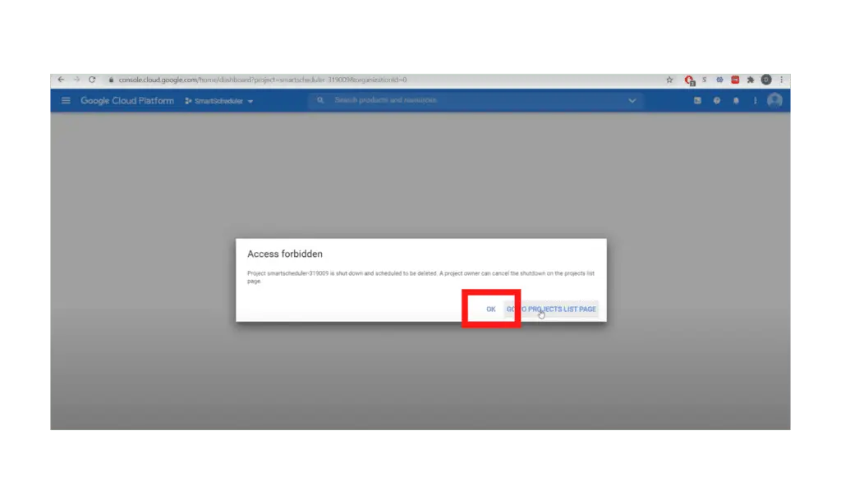This screenshot has height=504, width=841.
Task: Click Go to Projects List Page button
Action: (552, 309)
